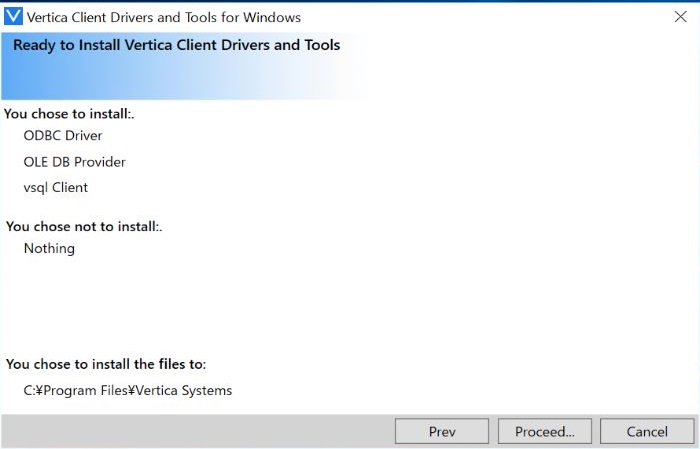Click the window title text in title bar
This screenshot has width=700, height=449.
[163, 17]
